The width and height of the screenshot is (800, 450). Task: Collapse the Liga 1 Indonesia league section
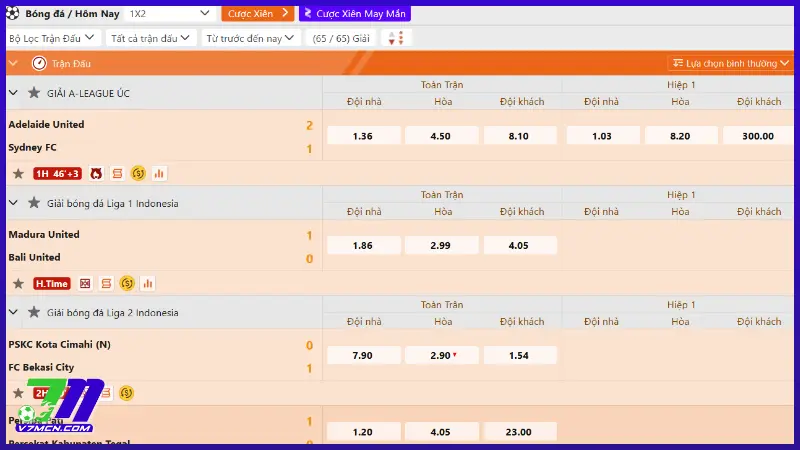tap(13, 203)
